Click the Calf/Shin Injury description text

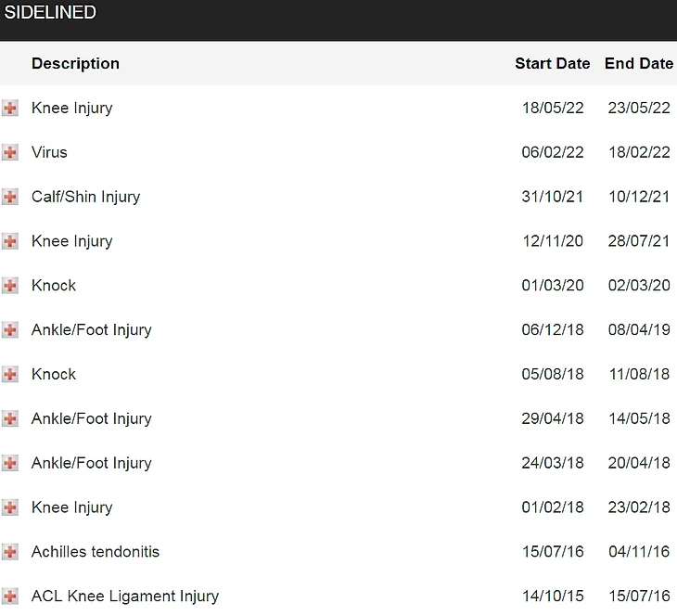pos(86,197)
